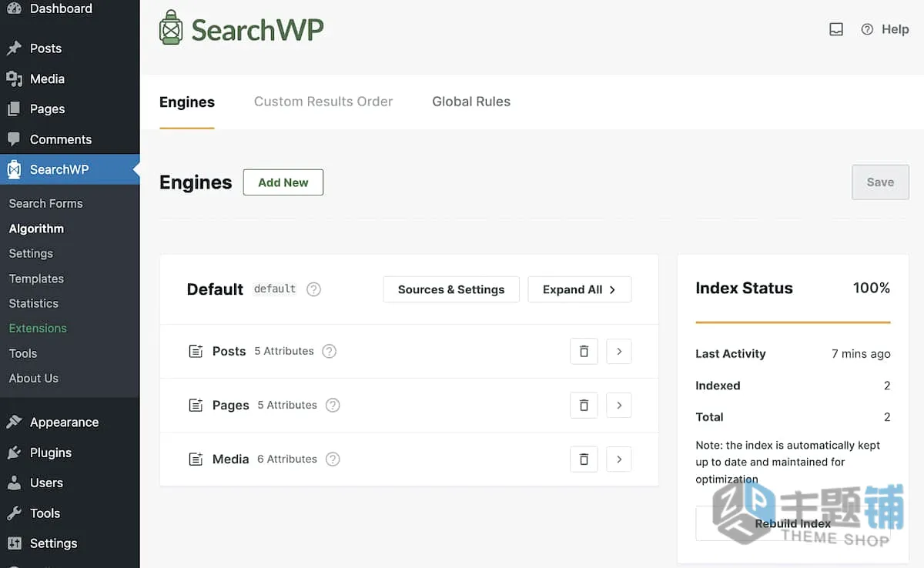Image resolution: width=924 pixels, height=568 pixels.
Task: Click the '7 mins ago' Last Activity value
Action: click(x=861, y=354)
